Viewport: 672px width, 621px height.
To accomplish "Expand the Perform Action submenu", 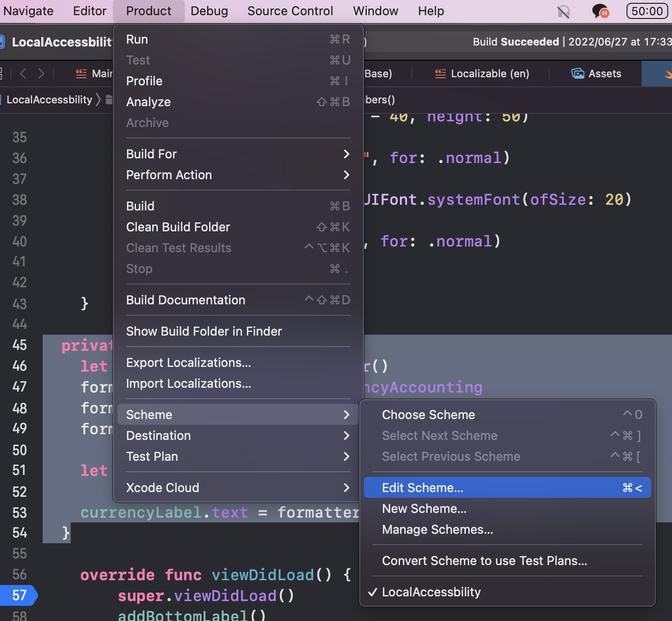I will 238,175.
